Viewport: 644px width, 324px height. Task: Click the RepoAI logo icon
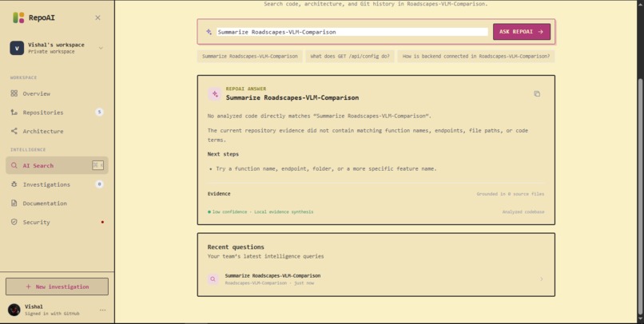click(18, 18)
